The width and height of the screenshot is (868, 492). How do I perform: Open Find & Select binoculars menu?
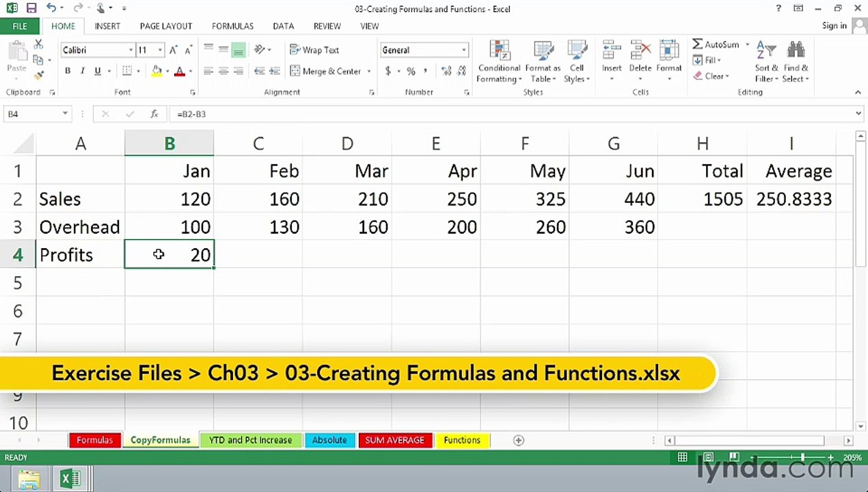[796, 62]
